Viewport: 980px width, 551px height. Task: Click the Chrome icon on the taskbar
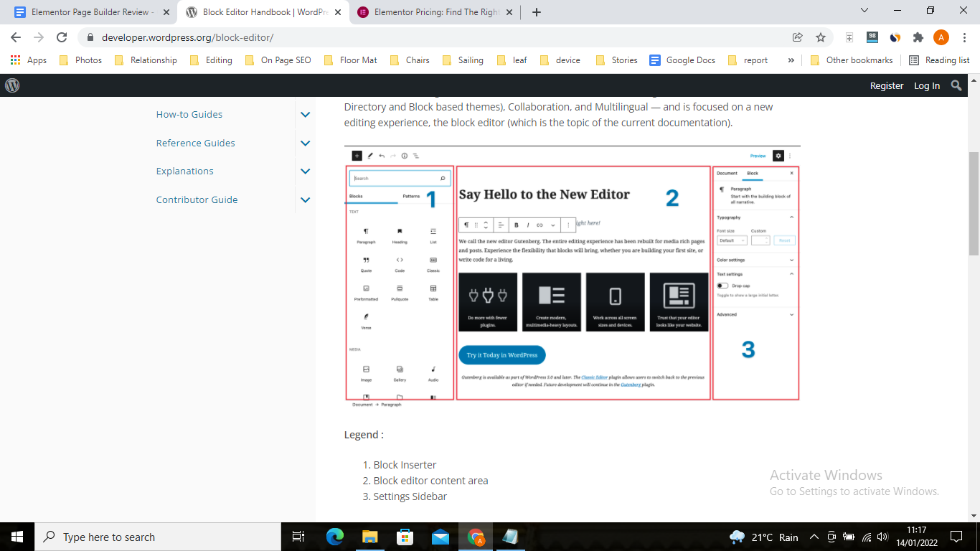pos(476,537)
